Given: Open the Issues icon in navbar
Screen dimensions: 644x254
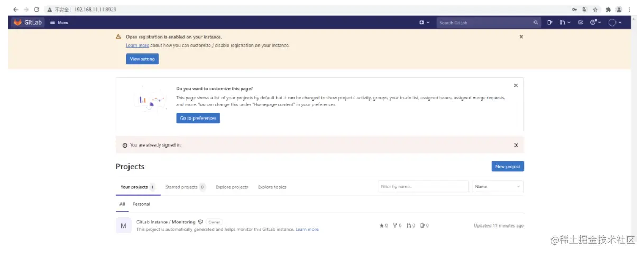Looking at the screenshot, I should [550, 22].
